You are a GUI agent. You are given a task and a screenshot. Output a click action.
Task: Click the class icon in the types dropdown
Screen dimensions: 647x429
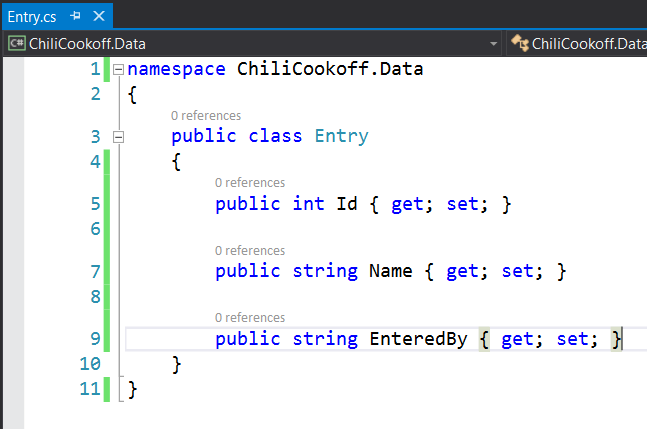[519, 43]
